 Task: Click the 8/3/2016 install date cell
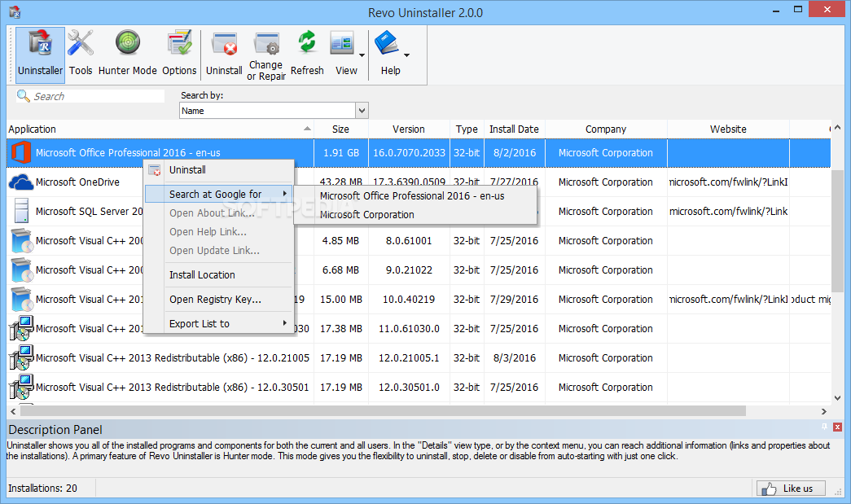point(514,357)
